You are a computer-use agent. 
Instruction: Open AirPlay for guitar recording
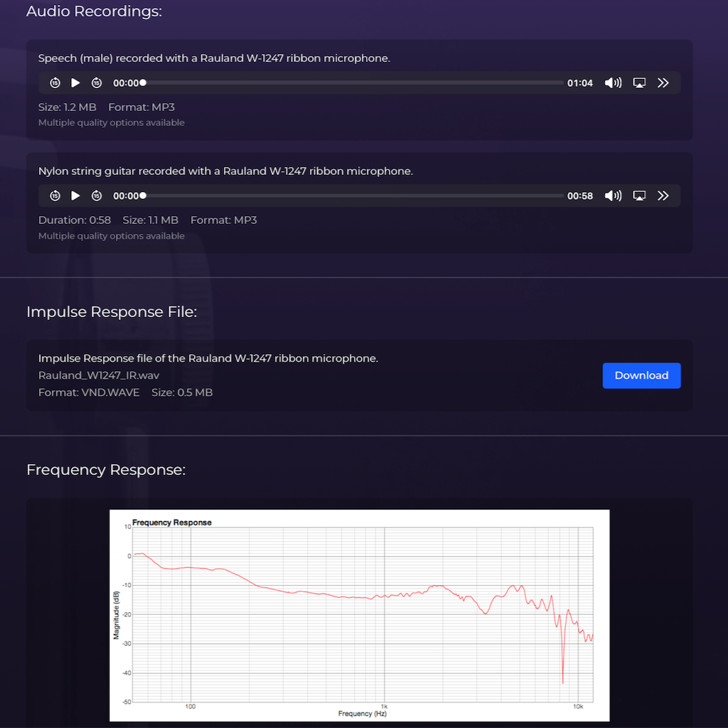coord(639,196)
